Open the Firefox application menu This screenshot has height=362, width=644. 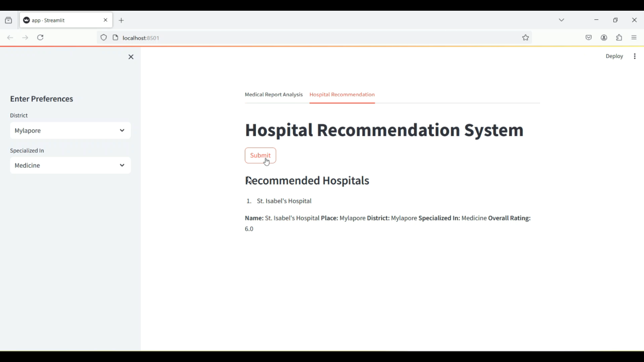[635, 38]
